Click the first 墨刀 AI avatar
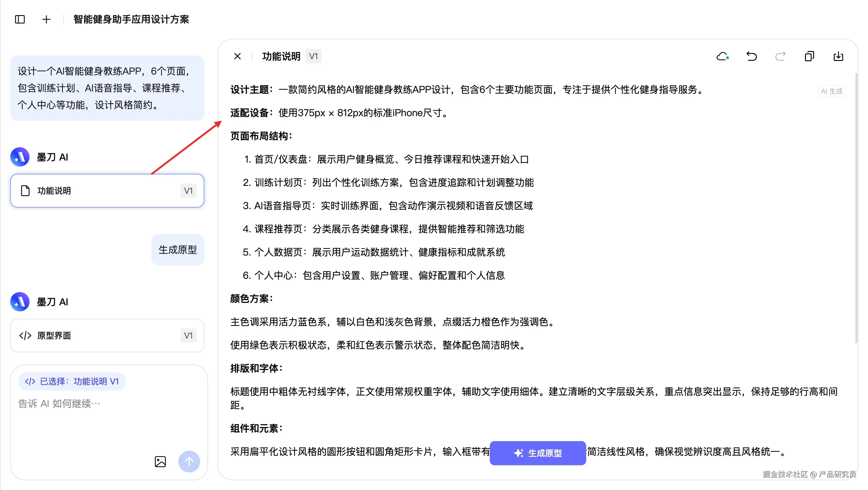The image size is (868, 490). click(20, 157)
